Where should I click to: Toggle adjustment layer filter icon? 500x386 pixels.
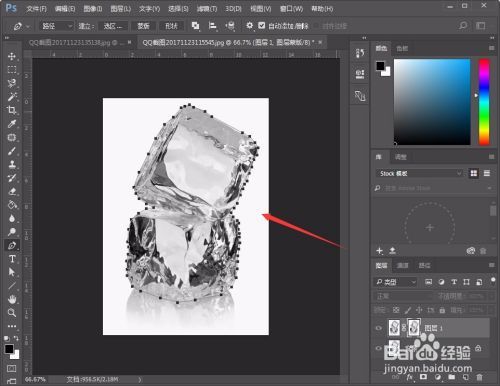click(441, 282)
